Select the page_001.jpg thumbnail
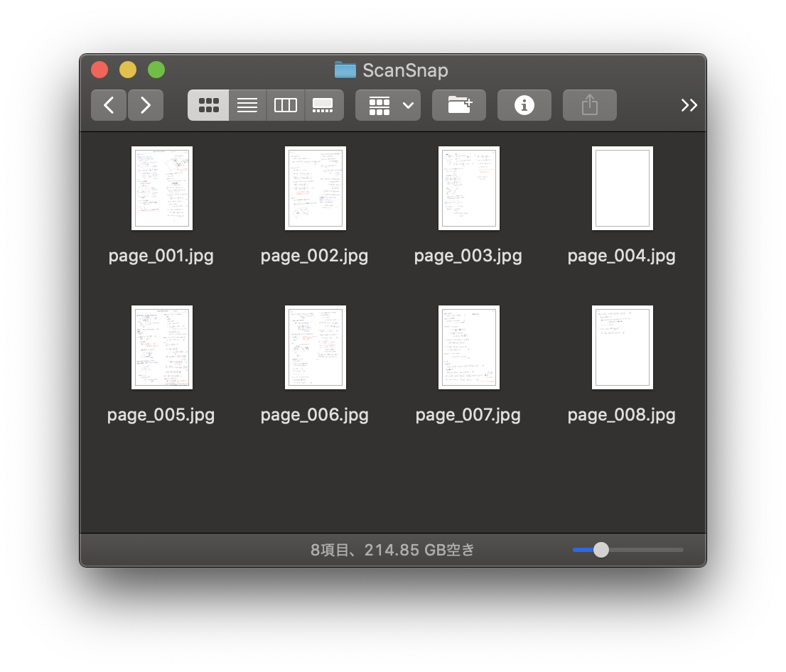Image resolution: width=786 pixels, height=672 pixels. 161,188
